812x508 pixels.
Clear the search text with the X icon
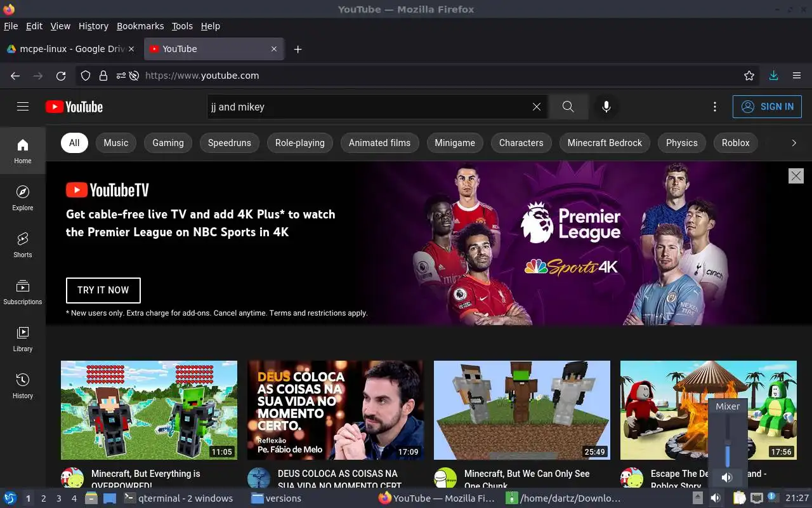click(x=537, y=107)
